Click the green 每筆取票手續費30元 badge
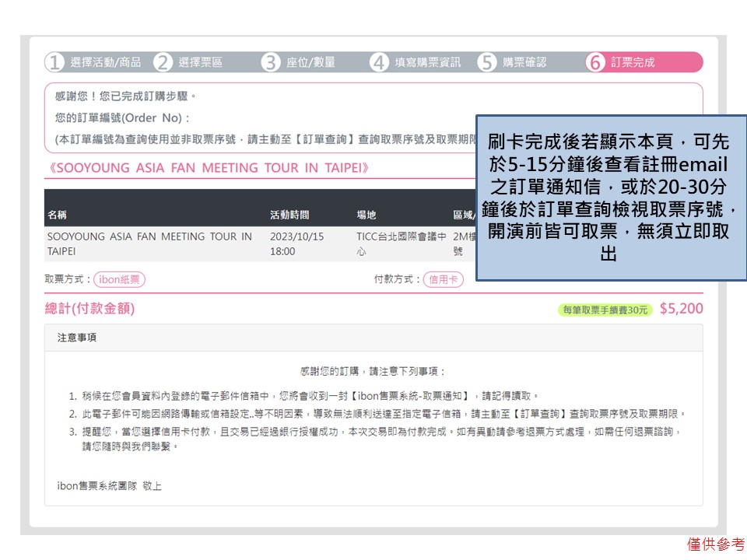Screen dimensions: 747x560 [605, 310]
